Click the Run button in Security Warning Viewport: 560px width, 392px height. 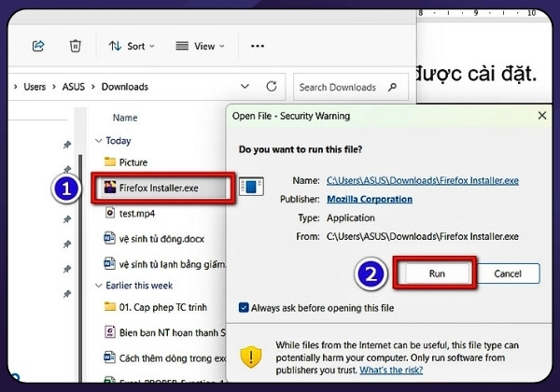[x=437, y=273]
